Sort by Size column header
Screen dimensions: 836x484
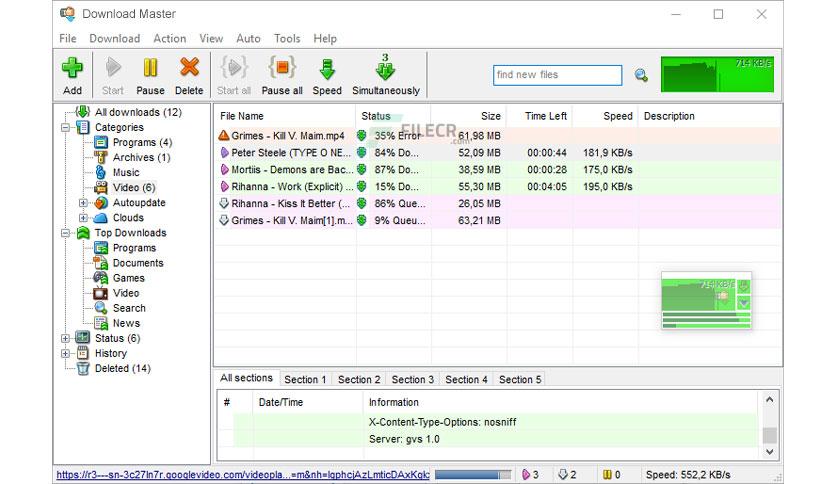(x=469, y=116)
